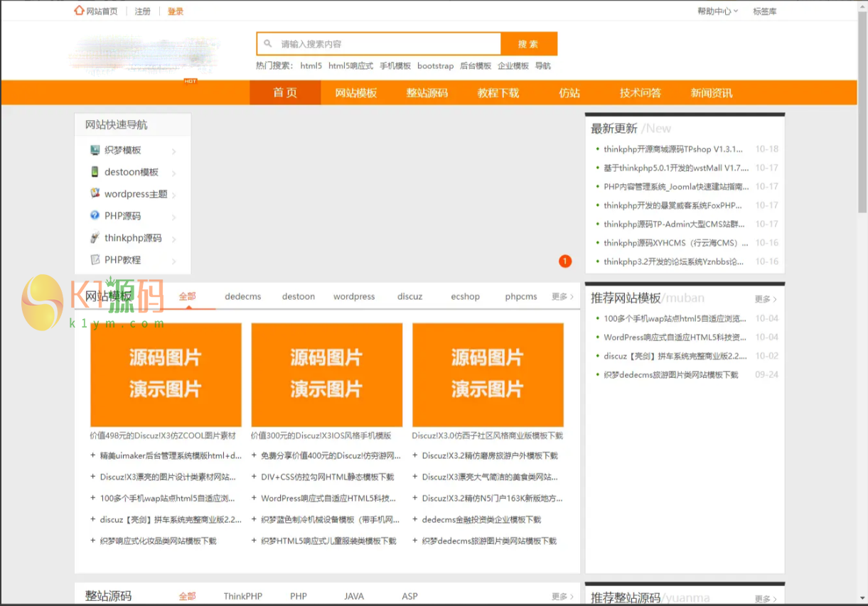Open the 帮助中心 dropdown menu
The image size is (868, 606).
[717, 11]
